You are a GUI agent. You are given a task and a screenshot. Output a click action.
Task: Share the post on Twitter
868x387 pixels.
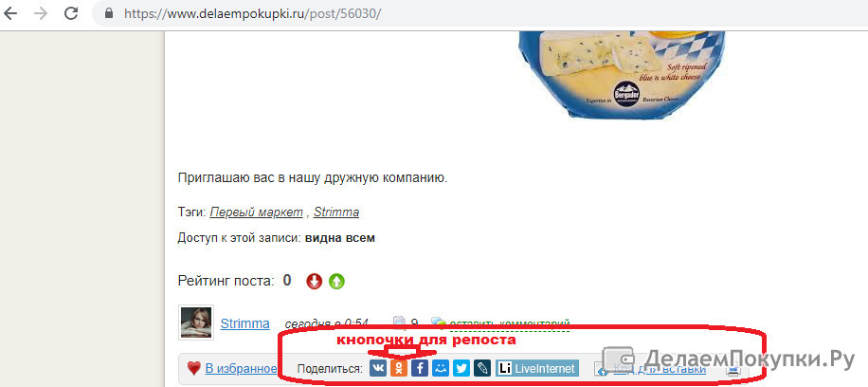[461, 368]
